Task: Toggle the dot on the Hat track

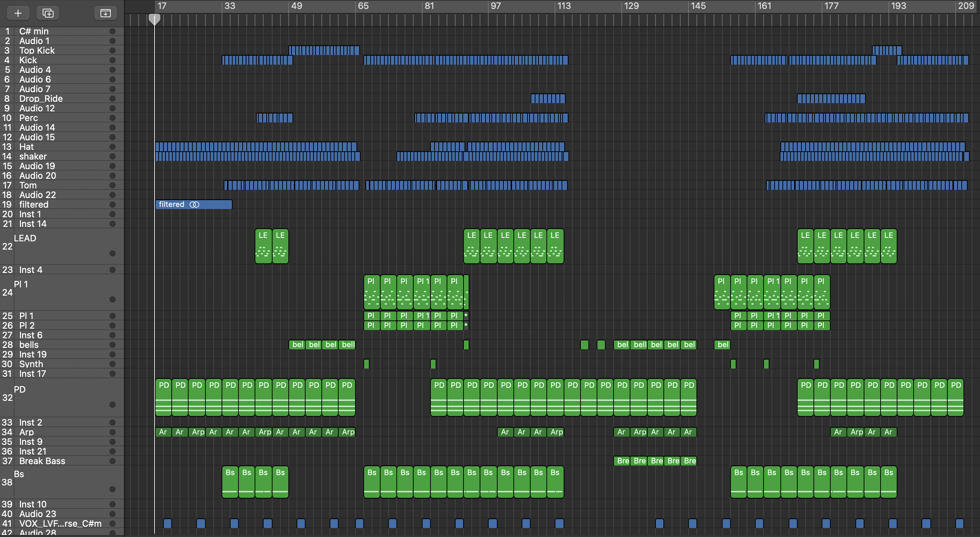Action: [112, 147]
